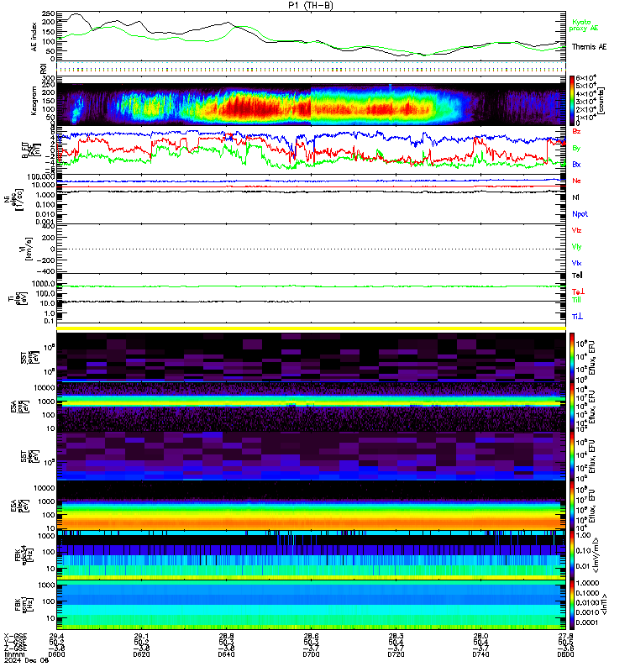This screenshot has width=630, height=672.
Task: Click the 0640 time tick label
Action: pyautogui.click(x=226, y=654)
